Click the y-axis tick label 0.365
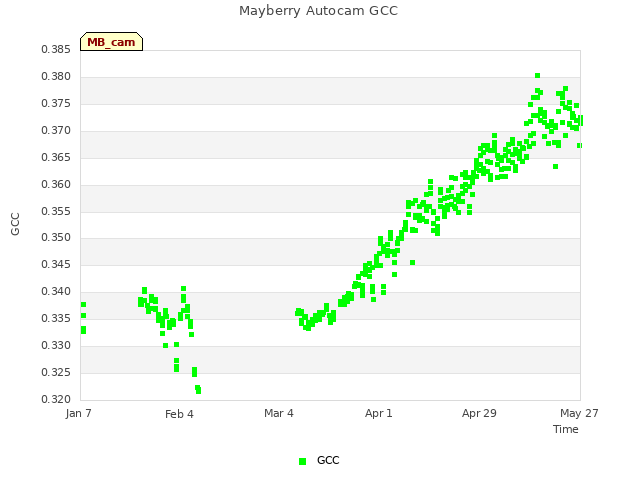640x480 pixels. (56, 157)
